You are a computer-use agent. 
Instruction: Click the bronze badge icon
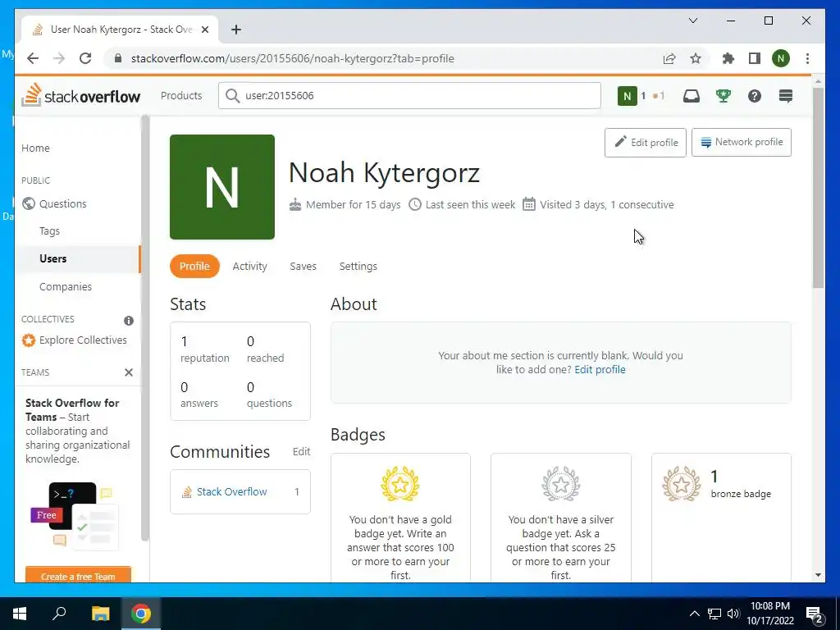click(x=682, y=484)
